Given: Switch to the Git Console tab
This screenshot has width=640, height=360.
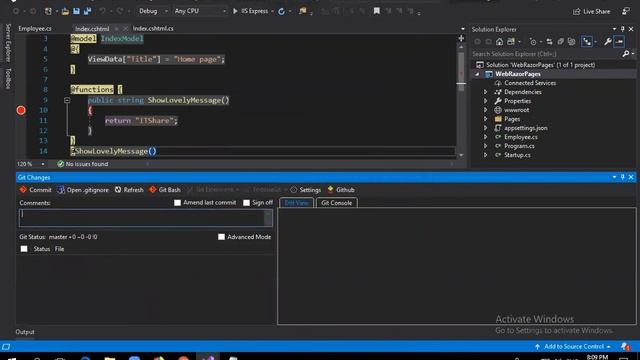Looking at the screenshot, I should 336,203.
